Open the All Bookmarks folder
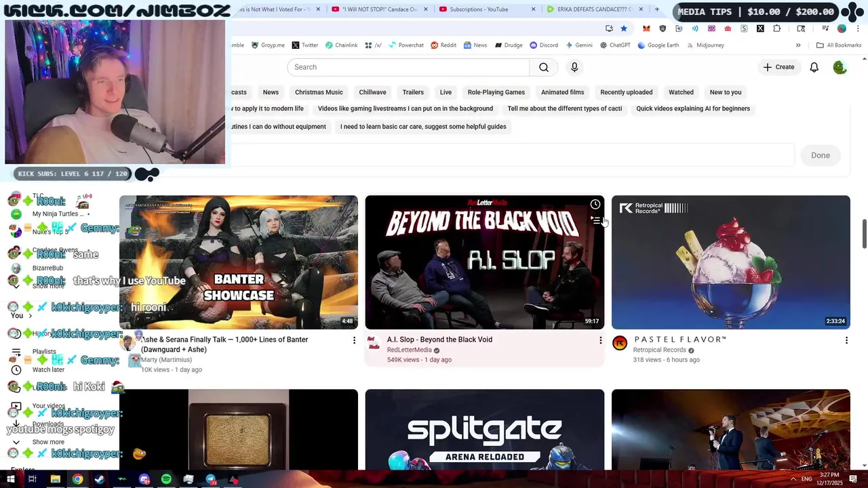868x488 pixels. coord(839,45)
